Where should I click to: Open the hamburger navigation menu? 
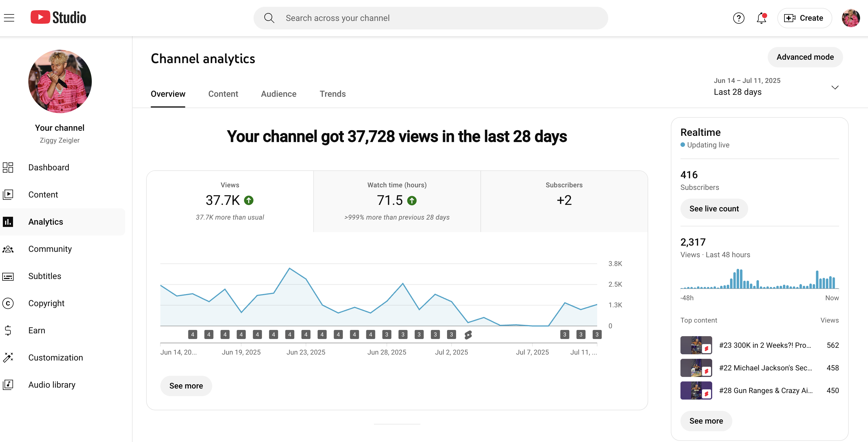pyautogui.click(x=9, y=18)
